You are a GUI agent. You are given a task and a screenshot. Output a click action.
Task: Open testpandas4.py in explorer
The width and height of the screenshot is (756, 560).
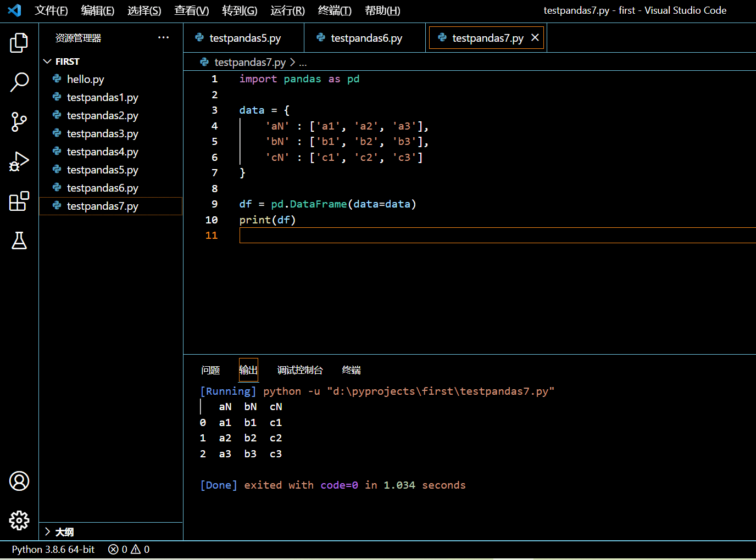point(111,152)
